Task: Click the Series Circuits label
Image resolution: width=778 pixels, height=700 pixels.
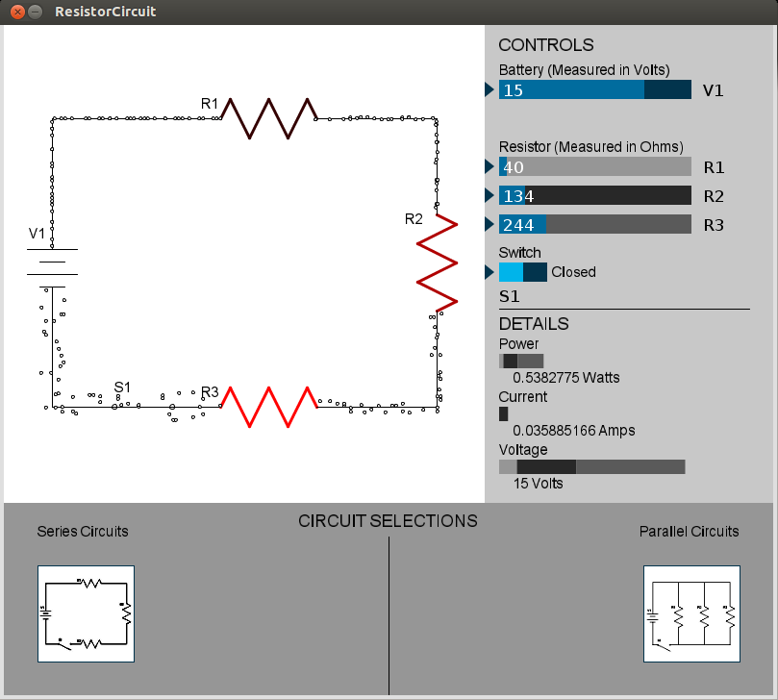Action: (x=83, y=532)
